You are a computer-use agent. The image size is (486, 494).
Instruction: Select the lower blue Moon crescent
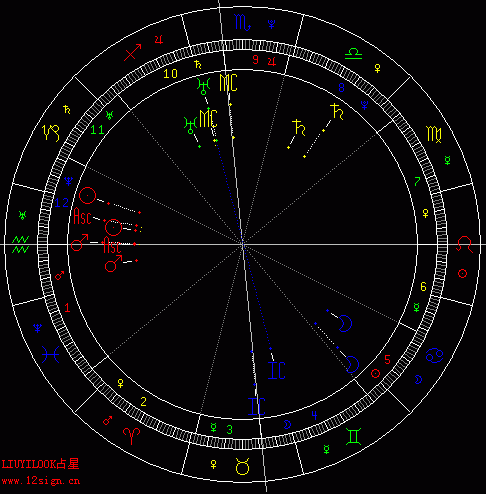[x=352, y=364]
